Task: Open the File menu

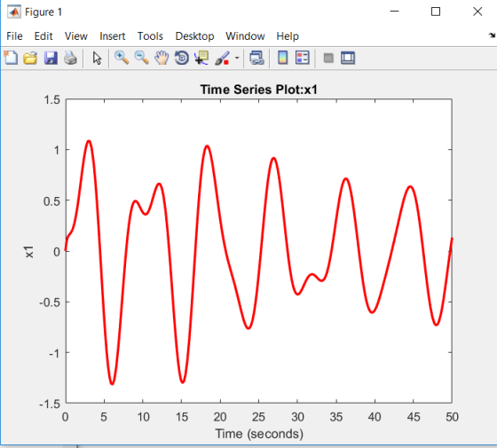Action: tap(14, 36)
